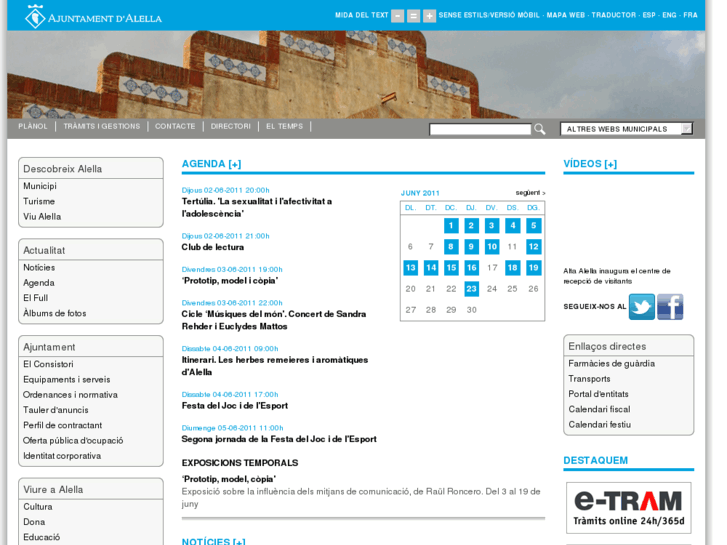
Task: Switch language to ENG
Action: click(670, 15)
